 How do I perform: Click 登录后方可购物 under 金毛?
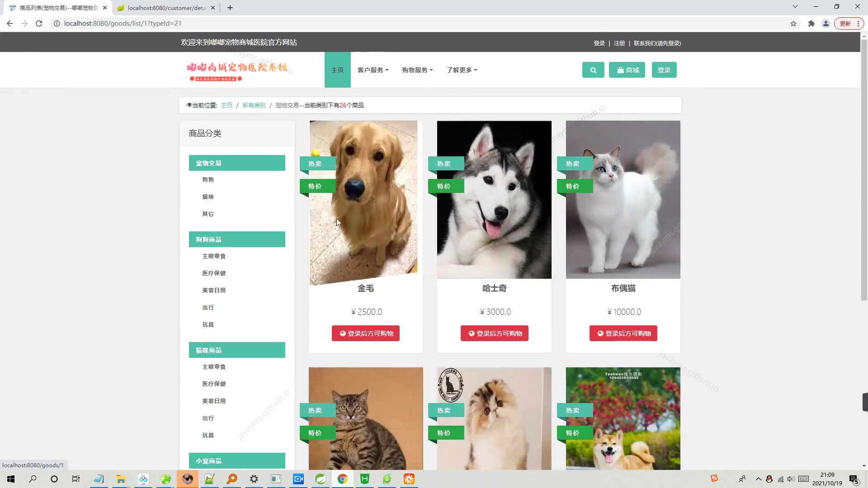[365, 333]
